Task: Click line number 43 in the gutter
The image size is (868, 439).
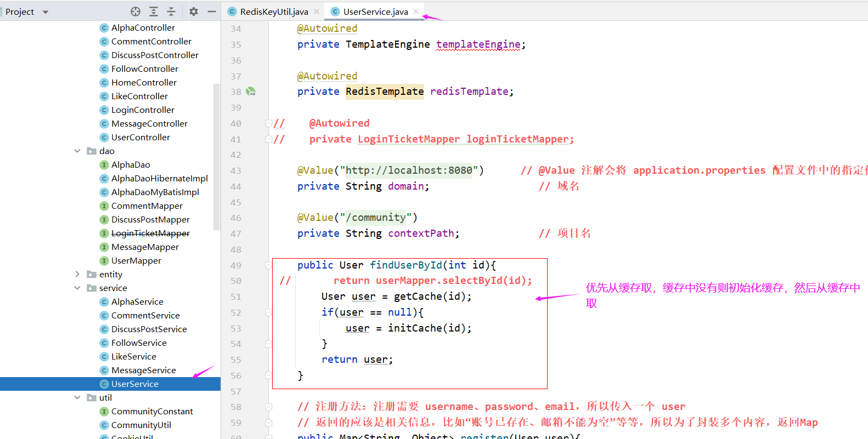Action: [236, 170]
